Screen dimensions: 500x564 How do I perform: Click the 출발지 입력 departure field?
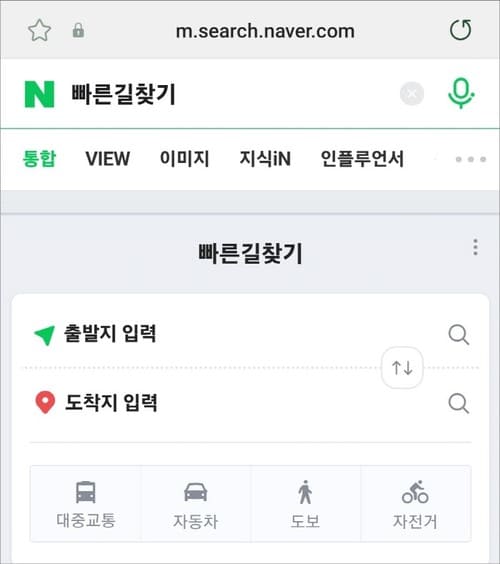[234, 334]
